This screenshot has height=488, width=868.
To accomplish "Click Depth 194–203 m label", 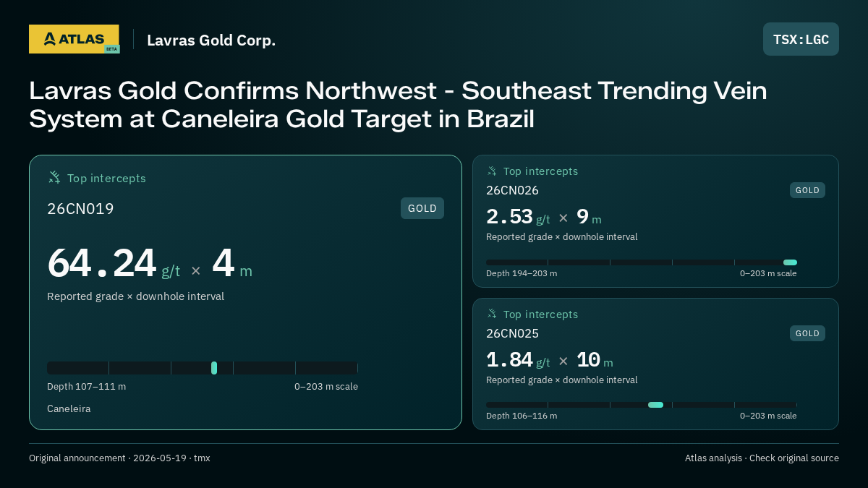I will pyautogui.click(x=522, y=273).
